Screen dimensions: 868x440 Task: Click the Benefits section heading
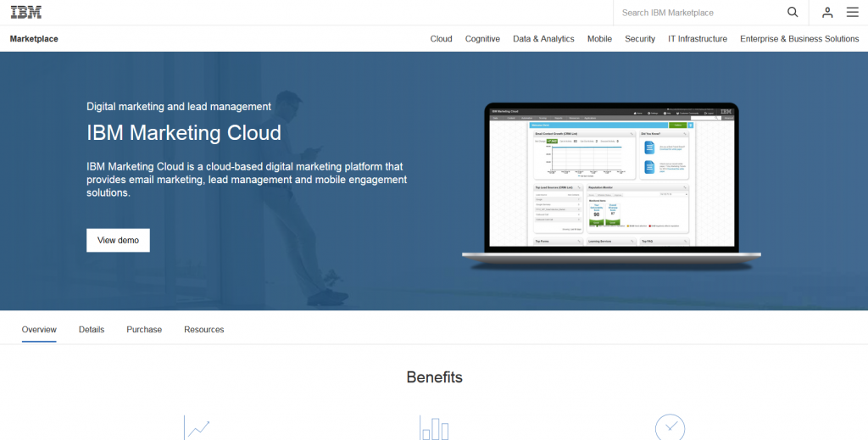(434, 377)
